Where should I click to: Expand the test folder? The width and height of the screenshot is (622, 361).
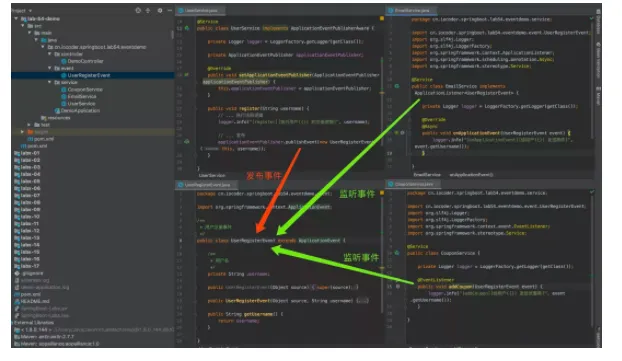click(29, 125)
